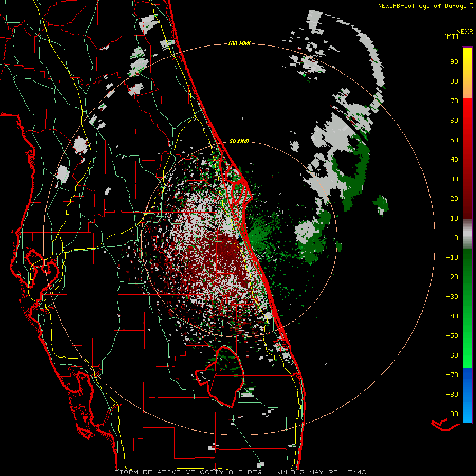Click the positive 70 scale value
This screenshot has width=476, height=476.
pos(454,101)
